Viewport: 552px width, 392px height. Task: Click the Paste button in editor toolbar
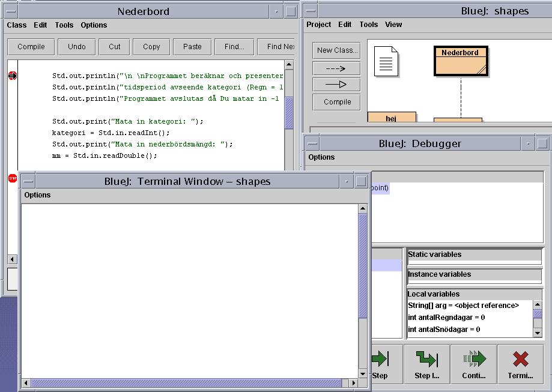pos(192,47)
